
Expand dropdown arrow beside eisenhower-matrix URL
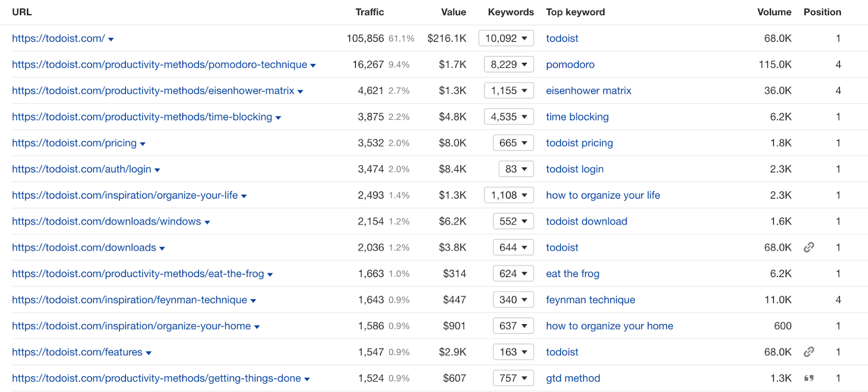coord(300,92)
